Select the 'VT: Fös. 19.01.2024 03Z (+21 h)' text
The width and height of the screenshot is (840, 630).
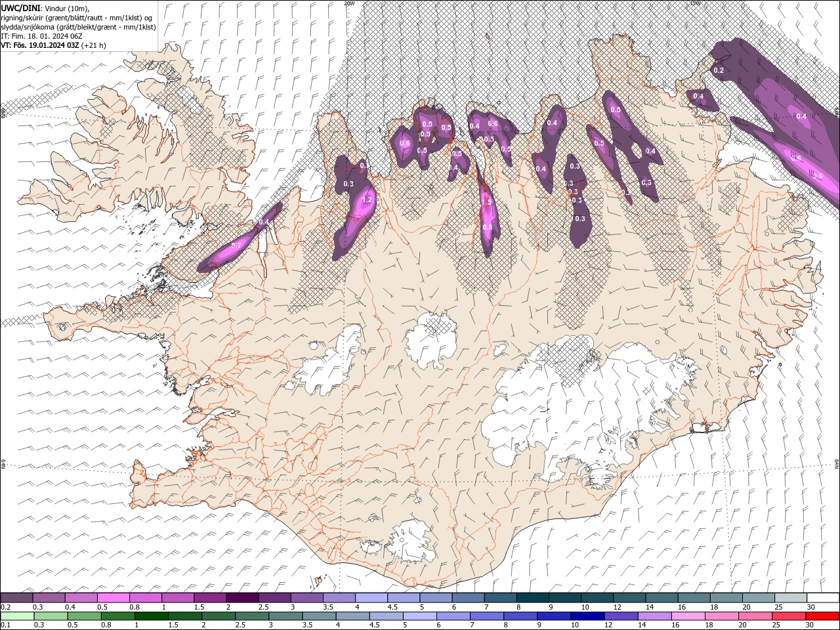pyautogui.click(x=54, y=45)
